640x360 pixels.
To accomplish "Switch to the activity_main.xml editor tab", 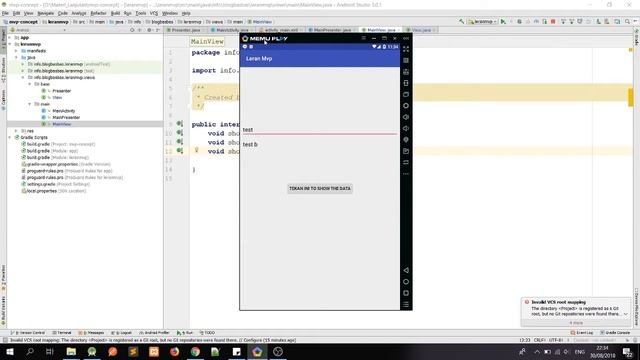I will pyautogui.click(x=281, y=30).
